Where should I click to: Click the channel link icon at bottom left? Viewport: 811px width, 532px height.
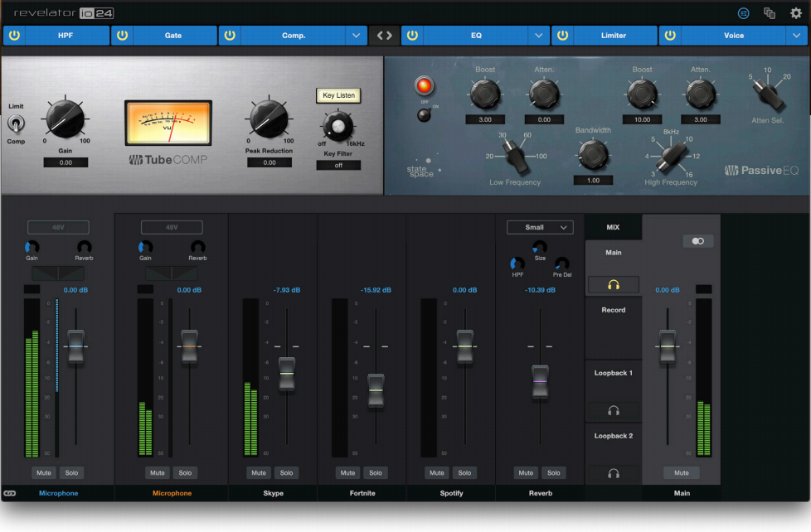10,493
